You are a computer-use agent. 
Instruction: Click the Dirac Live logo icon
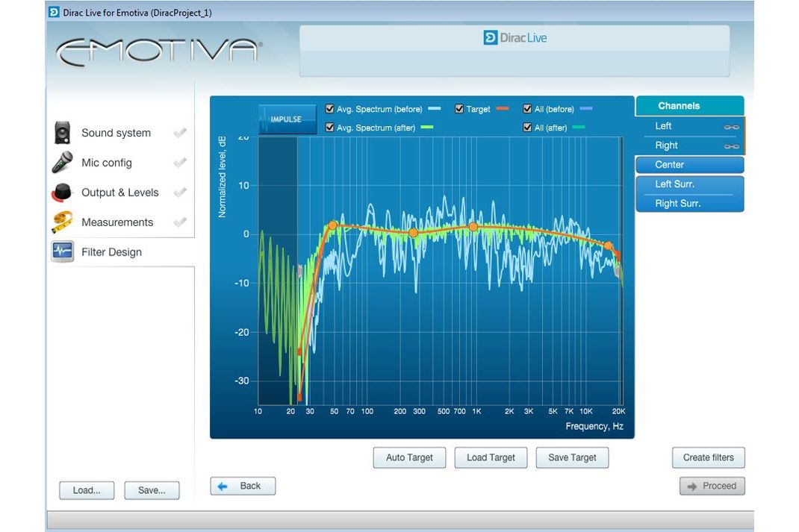click(x=490, y=37)
